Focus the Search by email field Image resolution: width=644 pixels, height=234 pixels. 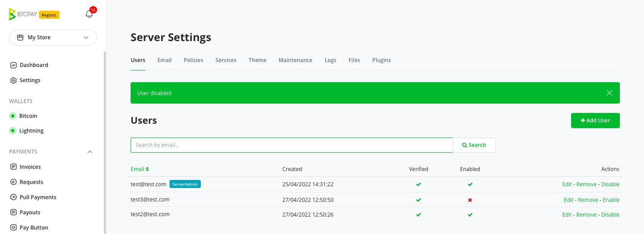pyautogui.click(x=292, y=145)
